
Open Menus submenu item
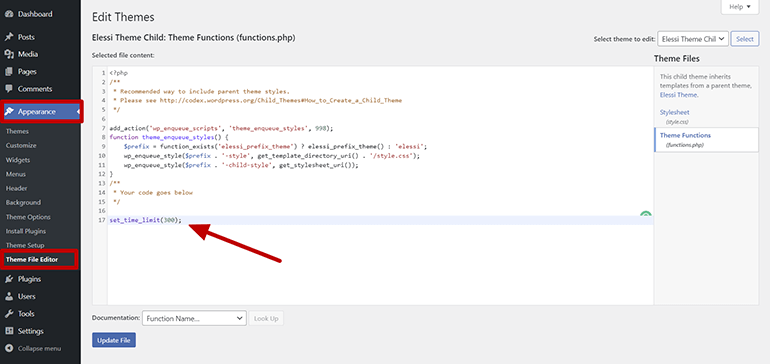tap(16, 174)
